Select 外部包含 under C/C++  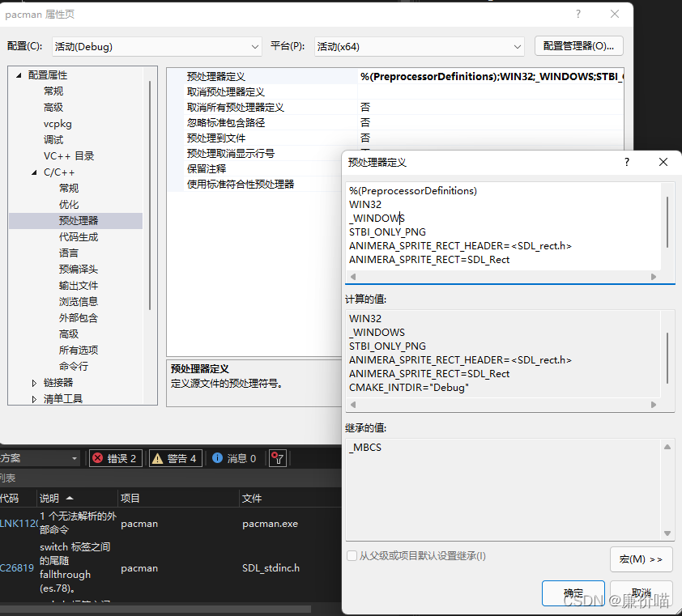coord(79,318)
